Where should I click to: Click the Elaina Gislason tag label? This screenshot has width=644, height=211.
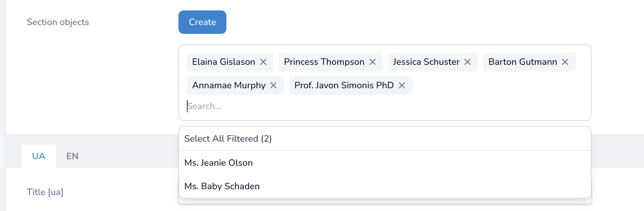click(x=223, y=62)
